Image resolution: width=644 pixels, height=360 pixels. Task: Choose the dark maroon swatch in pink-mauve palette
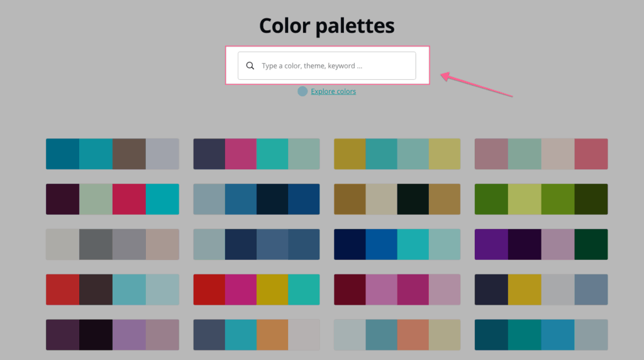(x=350, y=290)
